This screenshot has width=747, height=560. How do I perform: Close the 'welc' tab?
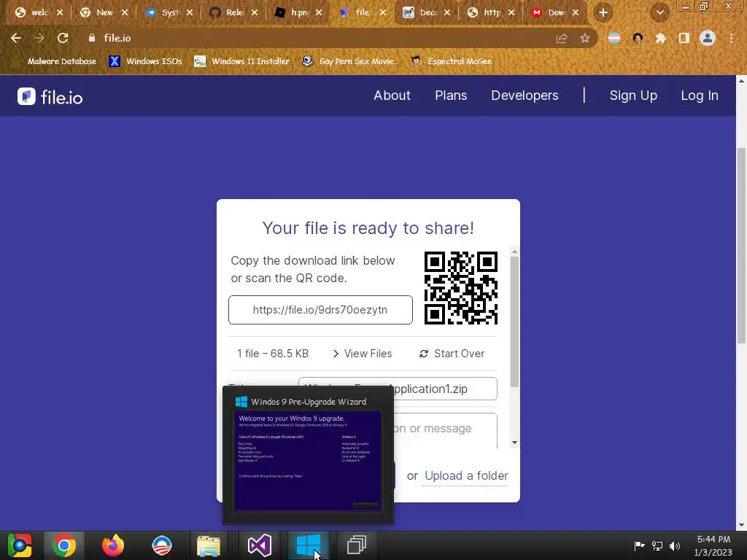60,13
